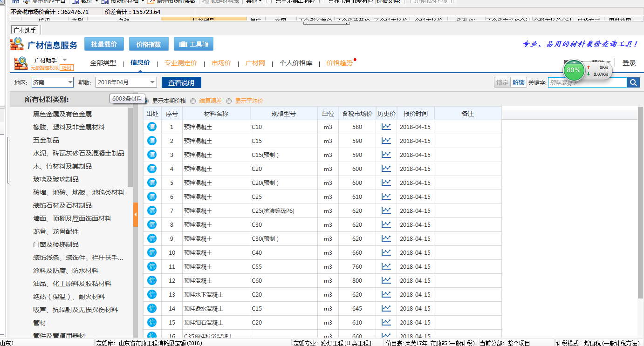Click the 广材助手 brick avatar icon
This screenshot has width=644, height=346.
pos(21,63)
